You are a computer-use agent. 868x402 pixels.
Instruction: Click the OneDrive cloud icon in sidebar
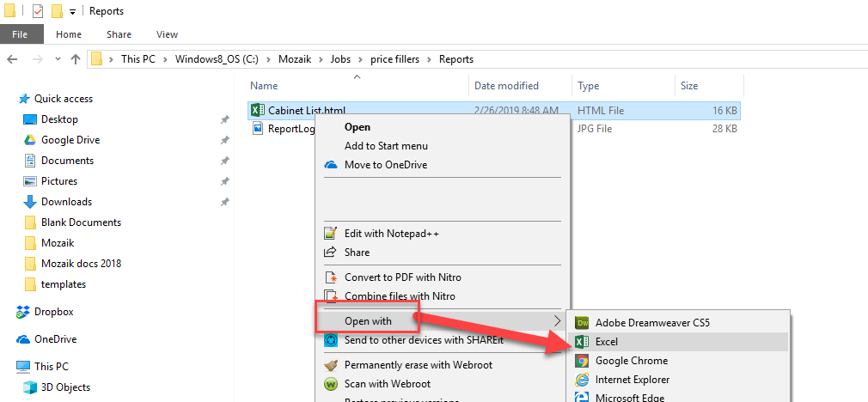(23, 339)
